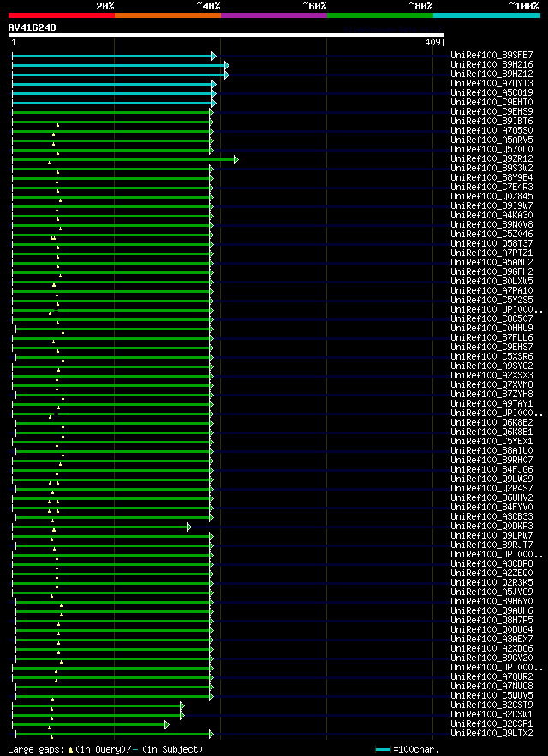
Task: Click the =100char. scale legend
Action: pos(416,749)
